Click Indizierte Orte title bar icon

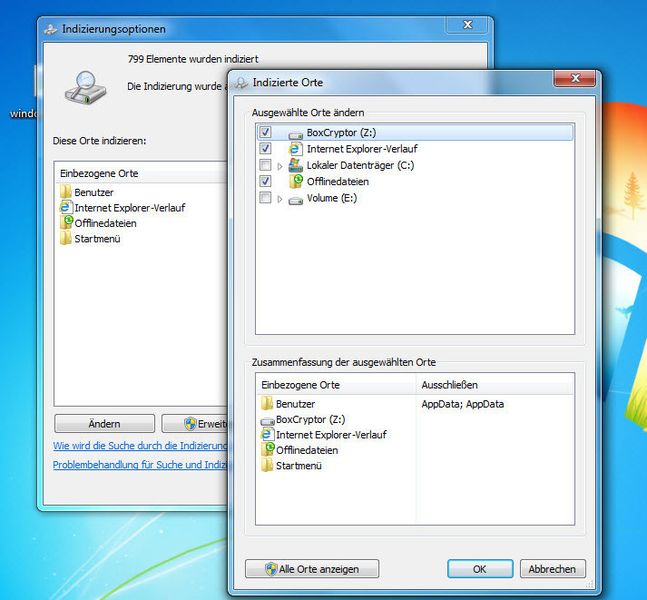pos(241,83)
